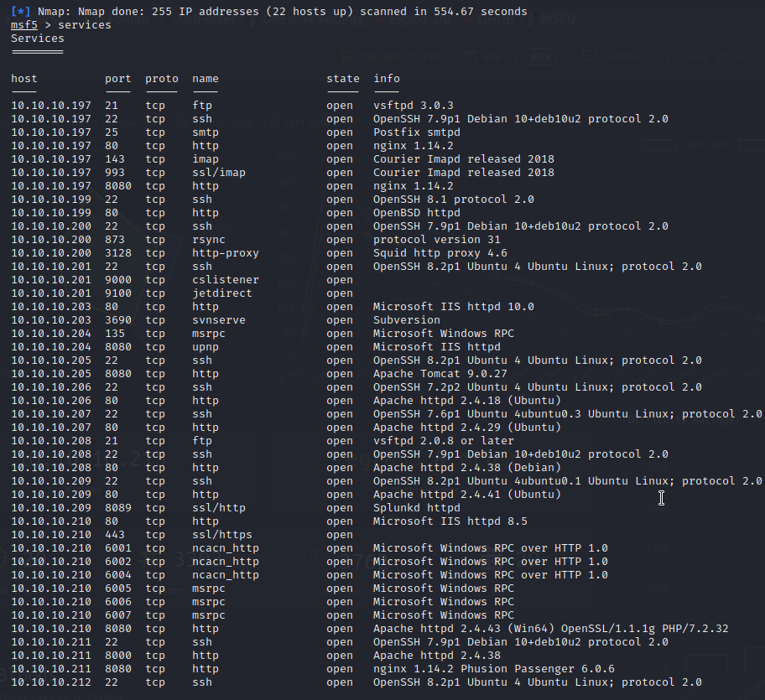765x700 pixels.
Task: Click the 'msf5' prompt text
Action: pos(24,25)
